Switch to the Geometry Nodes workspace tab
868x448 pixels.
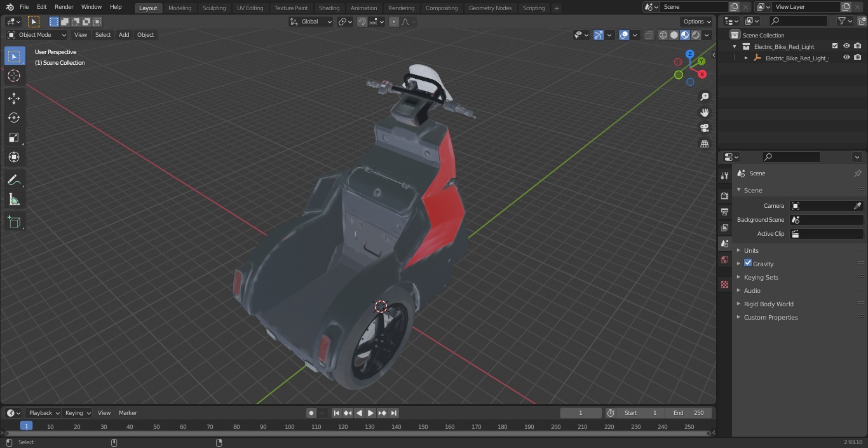click(490, 8)
